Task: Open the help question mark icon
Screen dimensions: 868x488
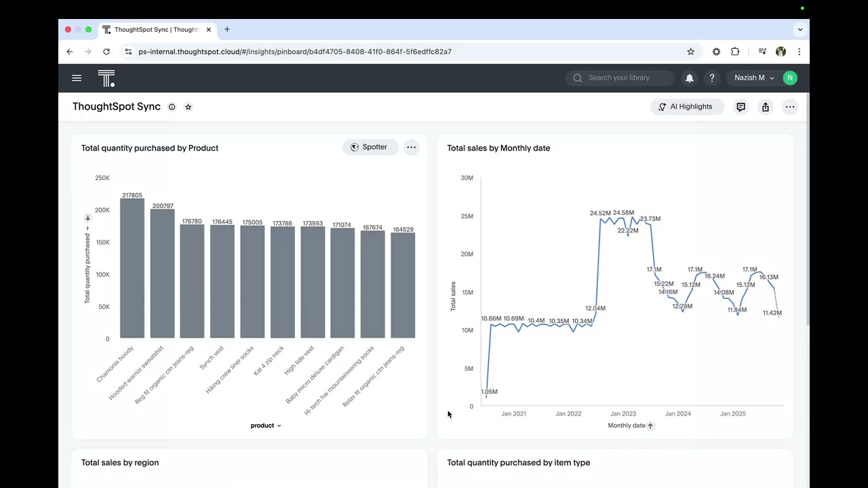Action: coord(711,78)
